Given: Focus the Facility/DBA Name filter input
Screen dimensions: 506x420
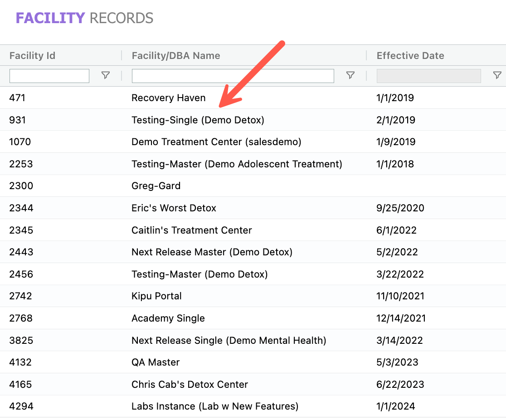Looking at the screenshot, I should [233, 76].
